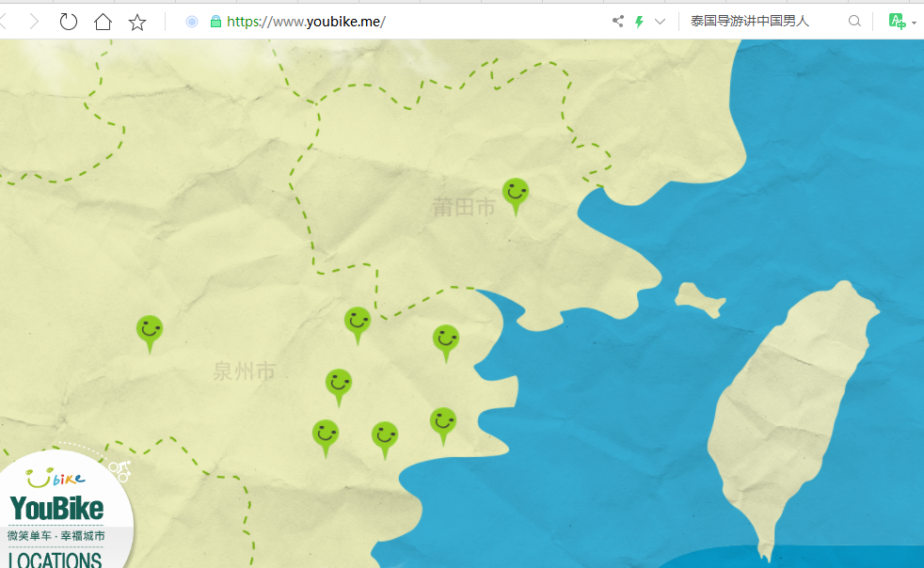This screenshot has width=924, height=568.
Task: Click the 微笑单车·幸福城市 slogan banner
Action: point(56,536)
